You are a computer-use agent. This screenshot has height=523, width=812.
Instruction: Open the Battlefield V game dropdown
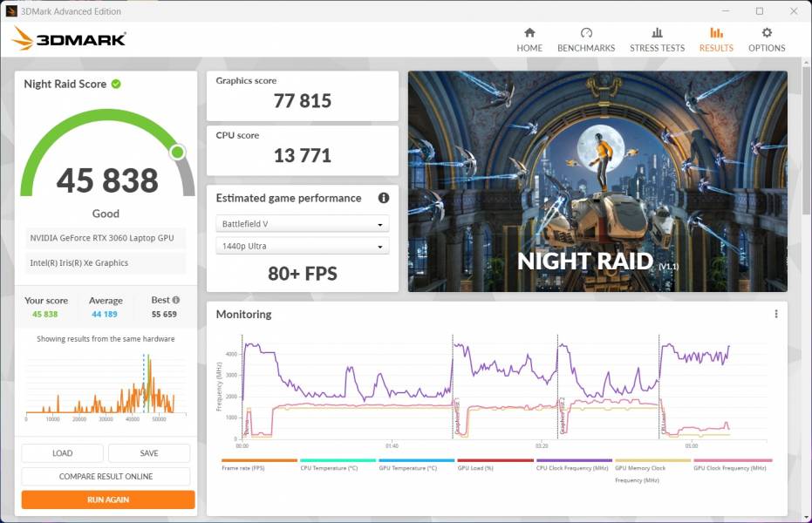[303, 224]
